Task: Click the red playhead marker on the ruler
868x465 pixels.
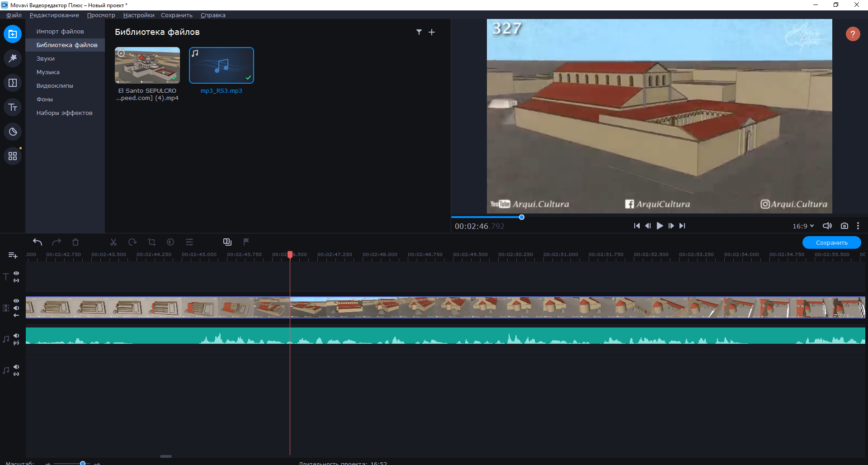Action: point(290,255)
